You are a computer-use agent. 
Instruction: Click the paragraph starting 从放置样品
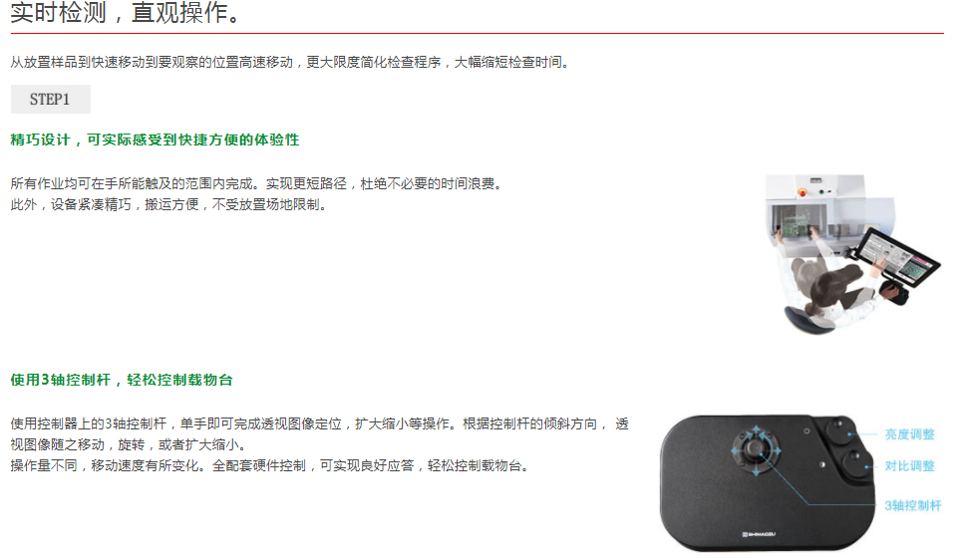(x=291, y=63)
